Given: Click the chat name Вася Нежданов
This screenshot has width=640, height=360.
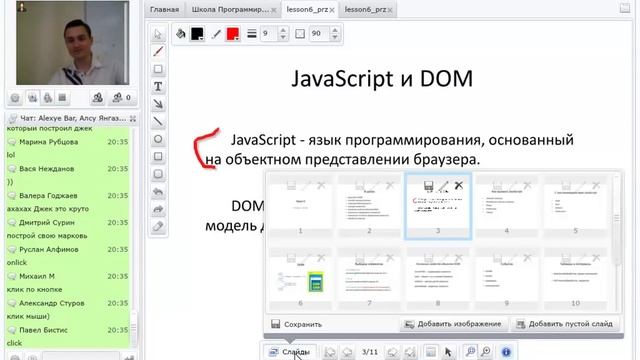Looking at the screenshot, I should 47,169.
